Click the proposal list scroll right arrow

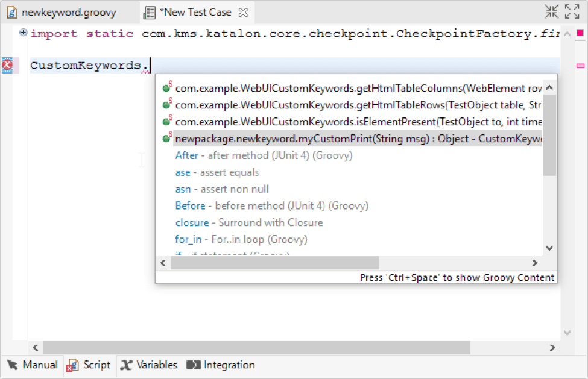(x=535, y=263)
